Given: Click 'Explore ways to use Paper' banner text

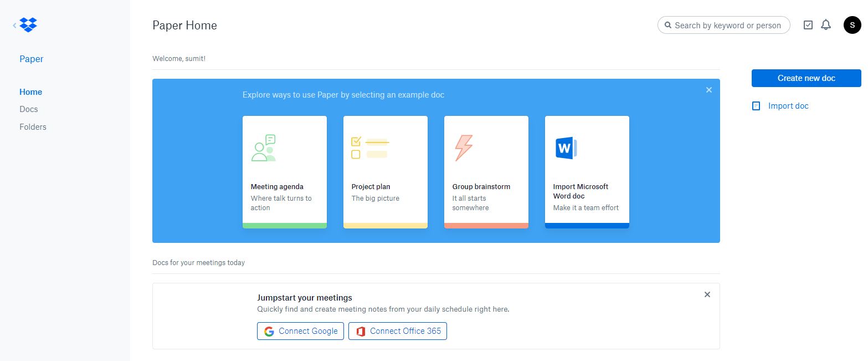Looking at the screenshot, I should coord(343,95).
